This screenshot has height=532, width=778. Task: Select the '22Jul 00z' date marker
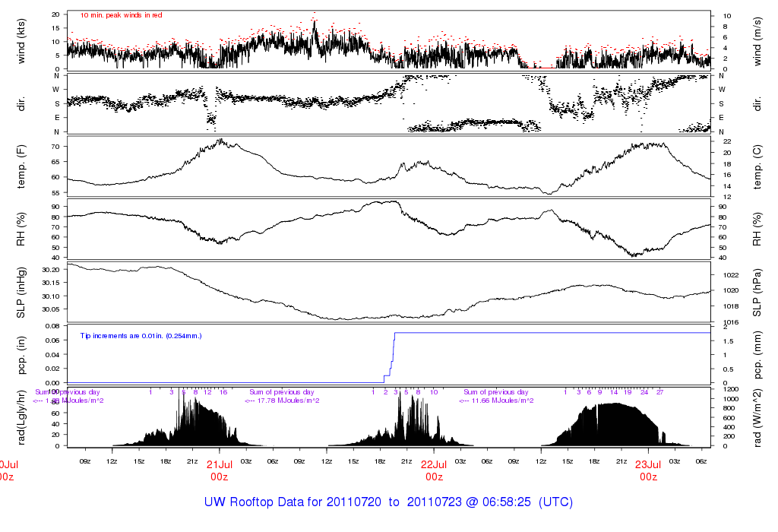[x=434, y=470]
